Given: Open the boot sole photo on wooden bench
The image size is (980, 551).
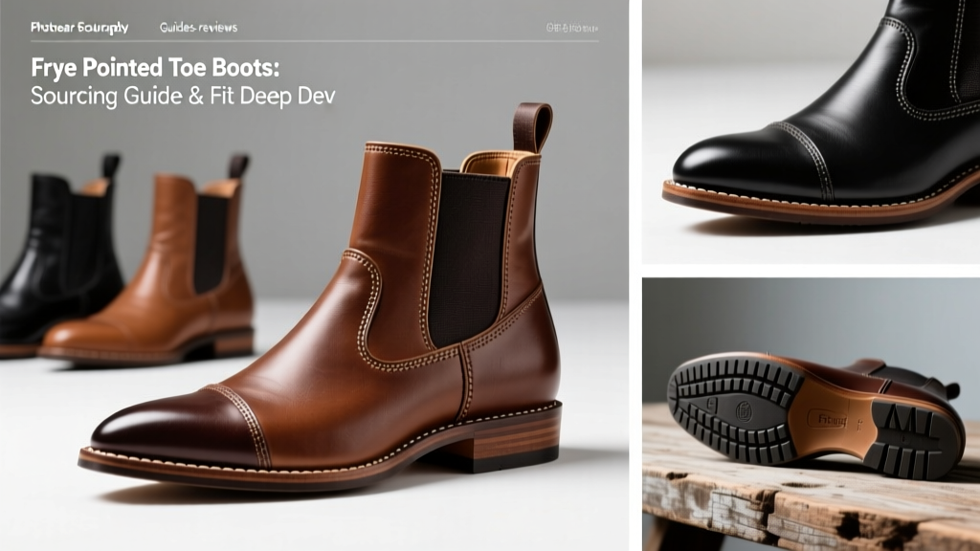Looking at the screenshot, I should [812, 414].
